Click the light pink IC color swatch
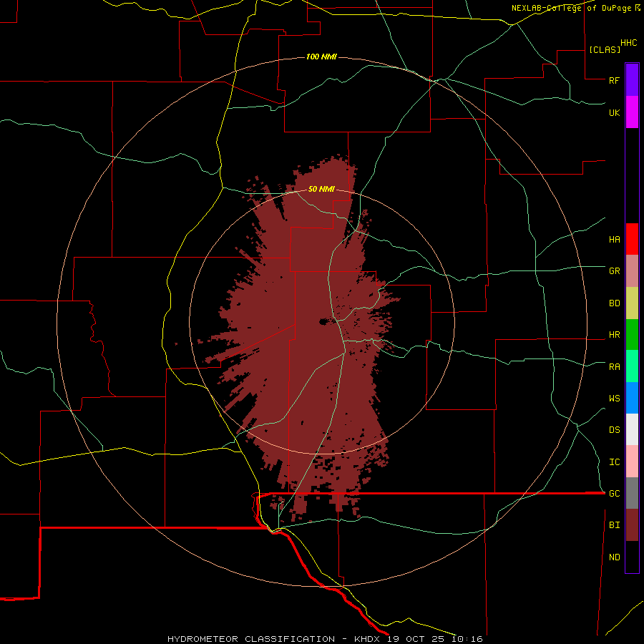The width and height of the screenshot is (644, 644). click(632, 462)
